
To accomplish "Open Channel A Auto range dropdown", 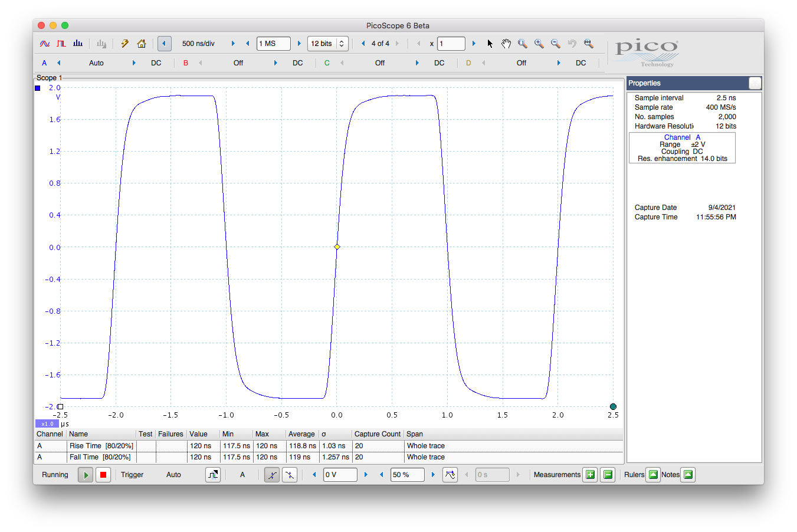I will [x=96, y=63].
